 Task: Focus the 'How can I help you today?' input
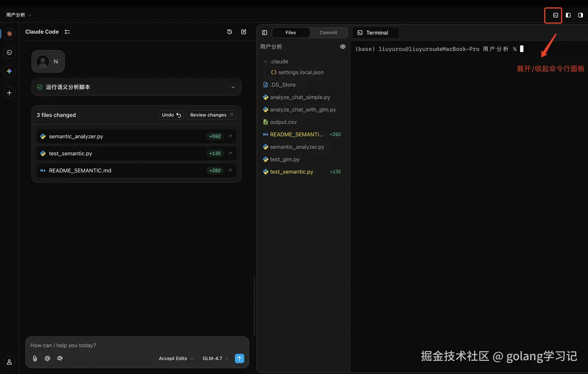click(x=137, y=345)
